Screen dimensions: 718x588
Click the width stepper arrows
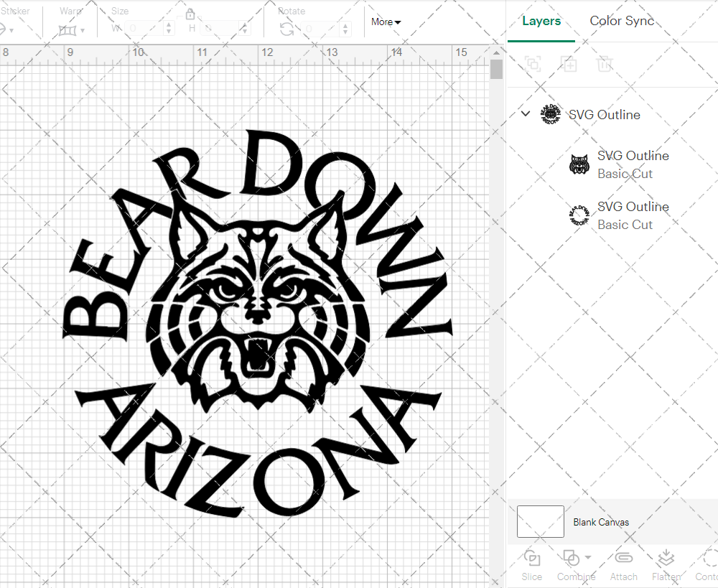[x=169, y=29]
